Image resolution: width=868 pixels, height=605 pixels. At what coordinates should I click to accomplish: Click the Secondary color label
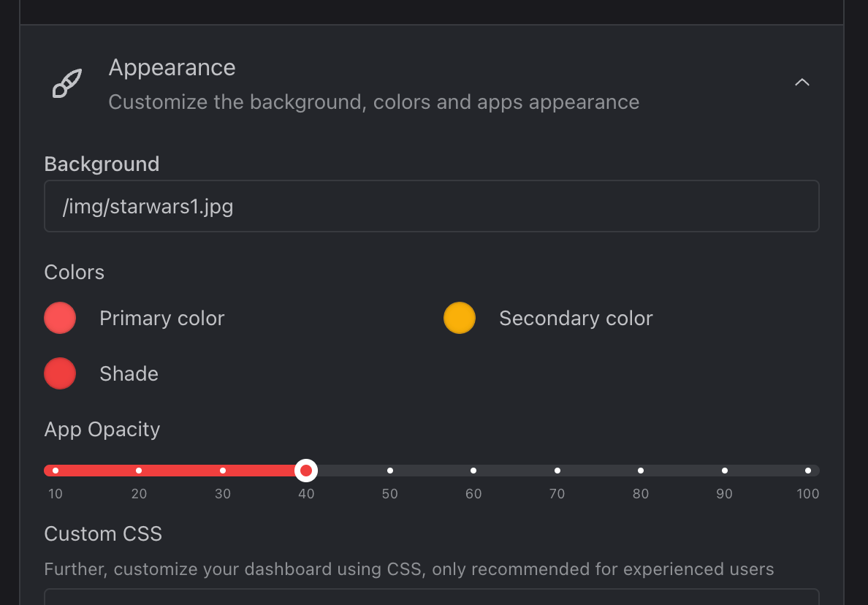576,319
